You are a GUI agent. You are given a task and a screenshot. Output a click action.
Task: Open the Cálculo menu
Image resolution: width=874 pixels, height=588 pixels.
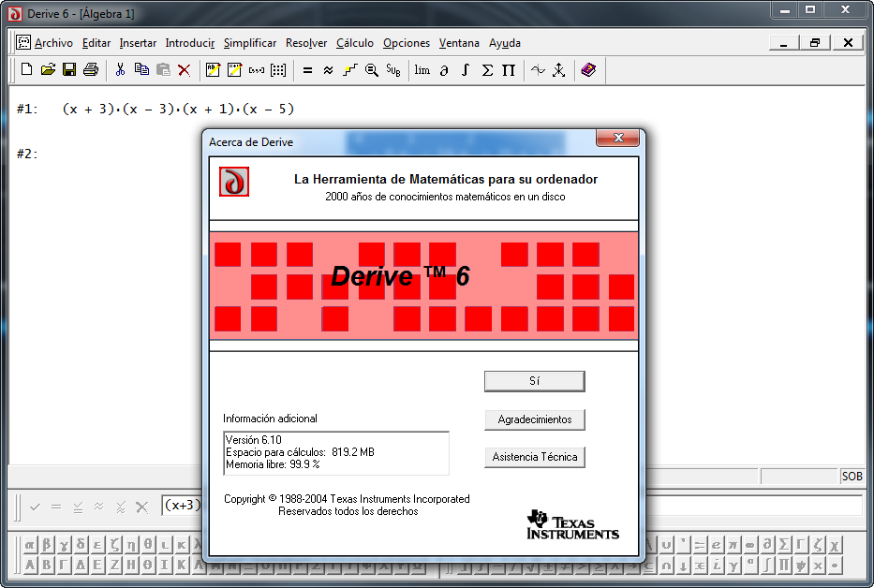pos(355,43)
